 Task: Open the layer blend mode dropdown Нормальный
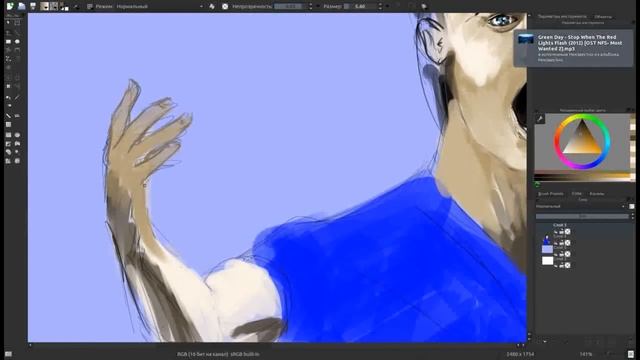point(580,207)
